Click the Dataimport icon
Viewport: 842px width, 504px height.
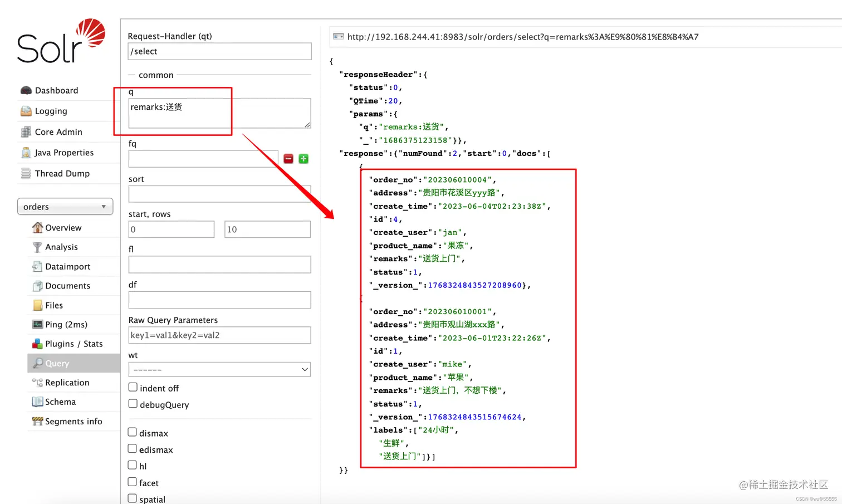pos(37,267)
